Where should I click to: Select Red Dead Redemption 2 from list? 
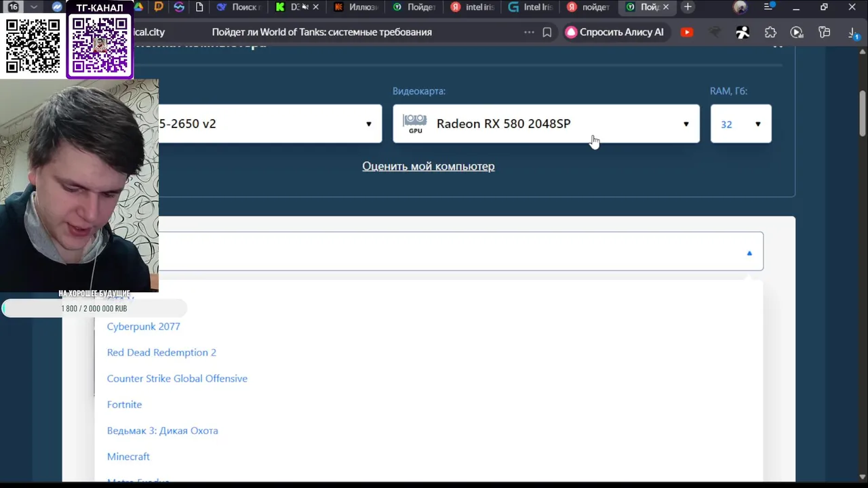(161, 352)
